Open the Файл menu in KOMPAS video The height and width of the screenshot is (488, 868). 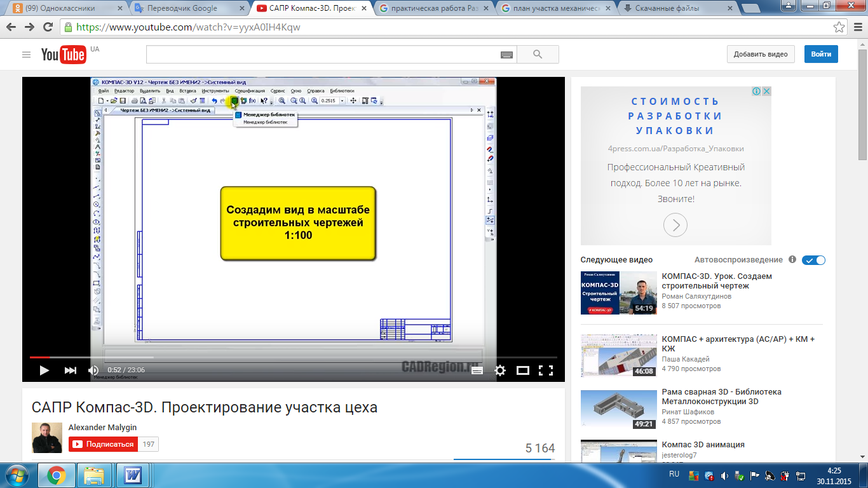tap(104, 91)
